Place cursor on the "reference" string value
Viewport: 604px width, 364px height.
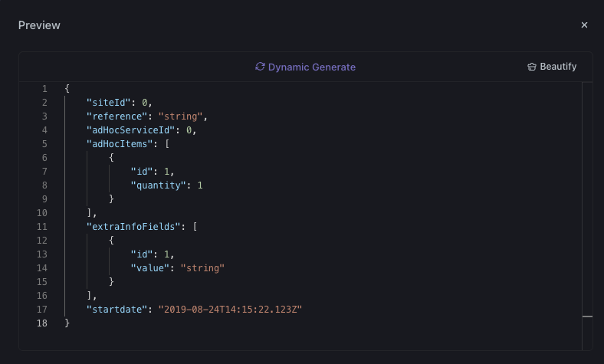[182, 116]
